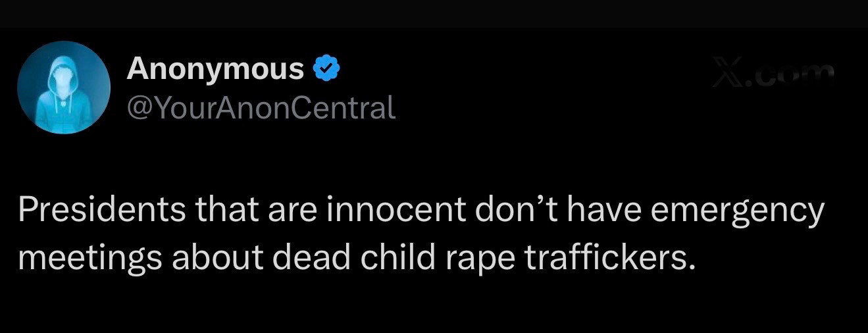Click the word "child" in the tweet
Image resolution: width=868 pixels, height=333 pixels.
399,257
